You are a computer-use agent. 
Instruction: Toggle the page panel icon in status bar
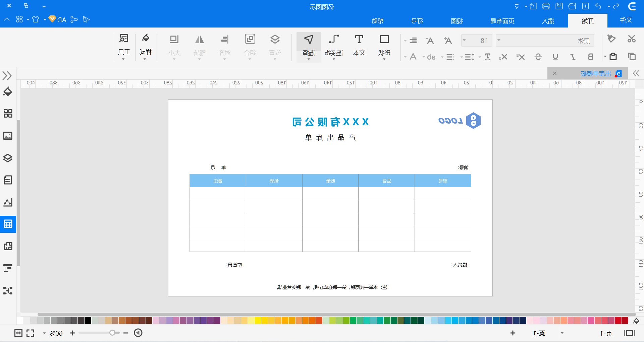pyautogui.click(x=630, y=333)
